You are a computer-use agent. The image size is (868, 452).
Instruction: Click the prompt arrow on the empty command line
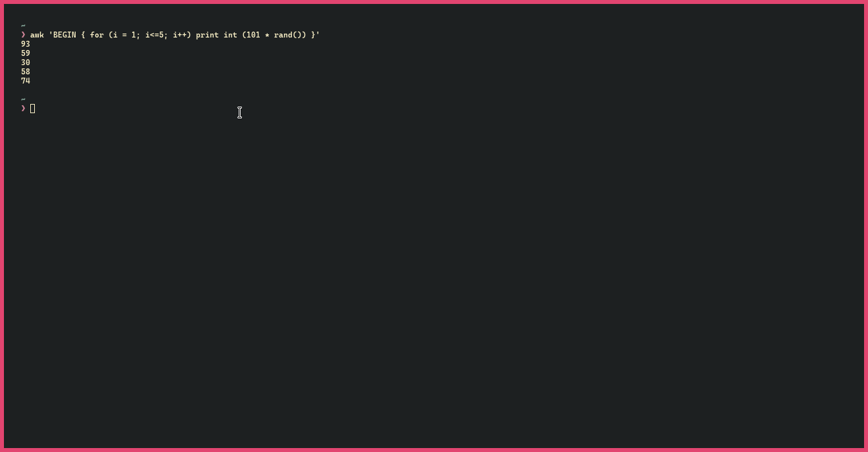[x=23, y=109]
